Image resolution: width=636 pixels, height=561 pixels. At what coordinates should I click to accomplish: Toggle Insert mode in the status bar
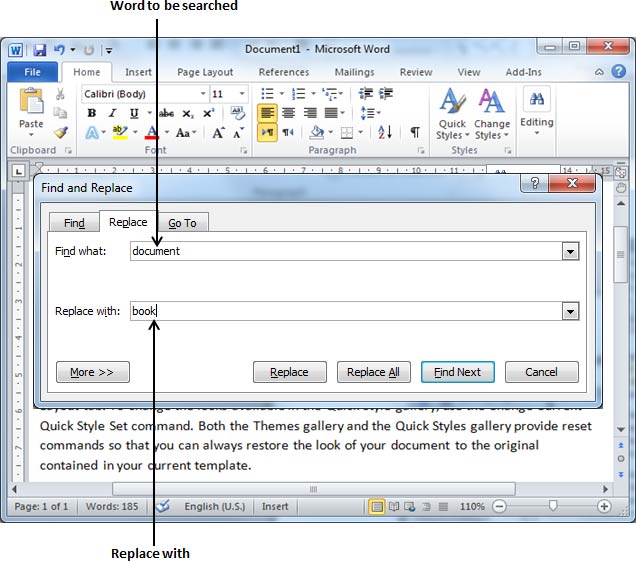point(275,507)
